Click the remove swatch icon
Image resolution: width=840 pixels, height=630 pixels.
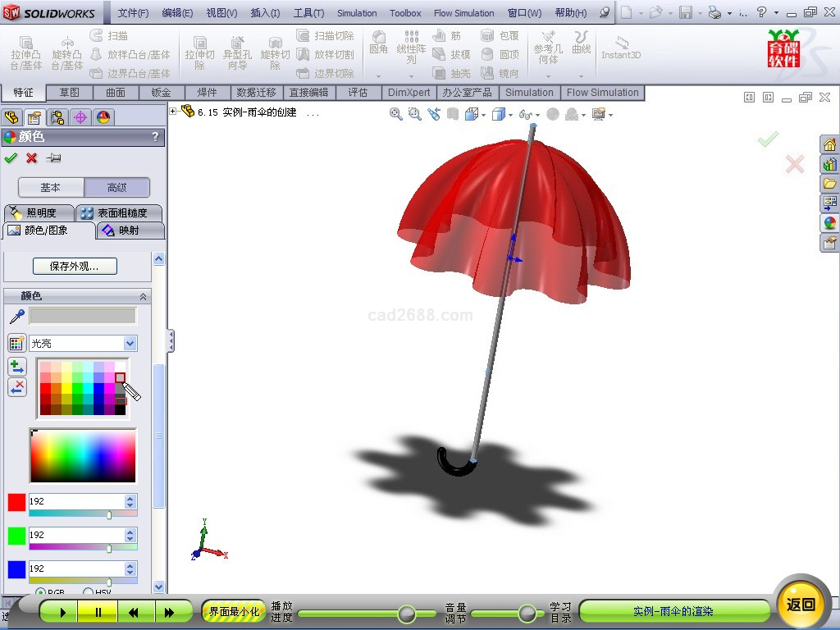16,387
